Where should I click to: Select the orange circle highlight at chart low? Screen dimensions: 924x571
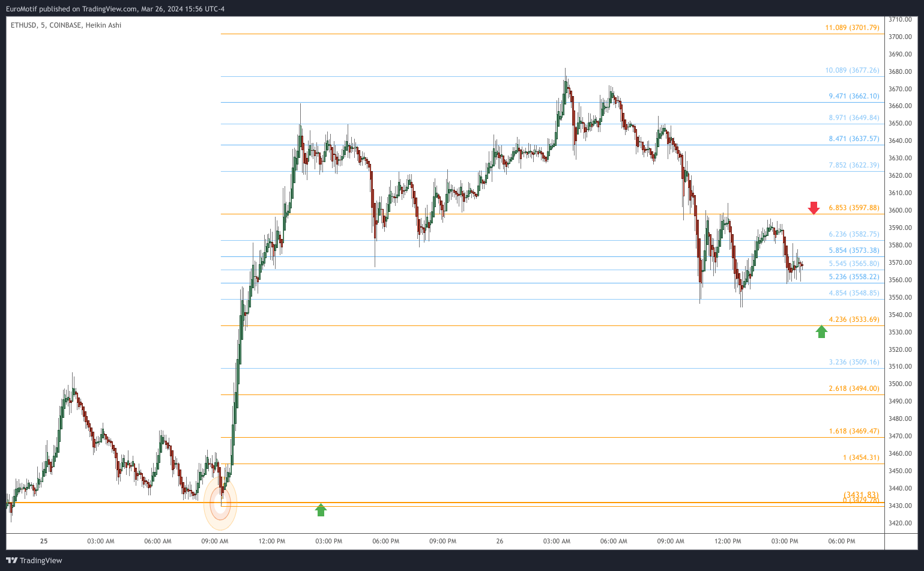pyautogui.click(x=220, y=503)
